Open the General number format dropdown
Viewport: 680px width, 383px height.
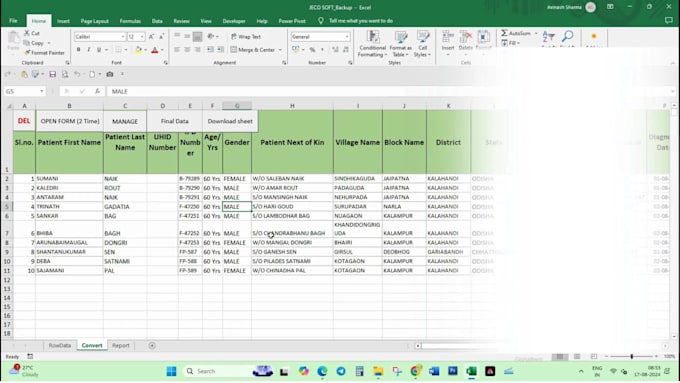tap(347, 37)
